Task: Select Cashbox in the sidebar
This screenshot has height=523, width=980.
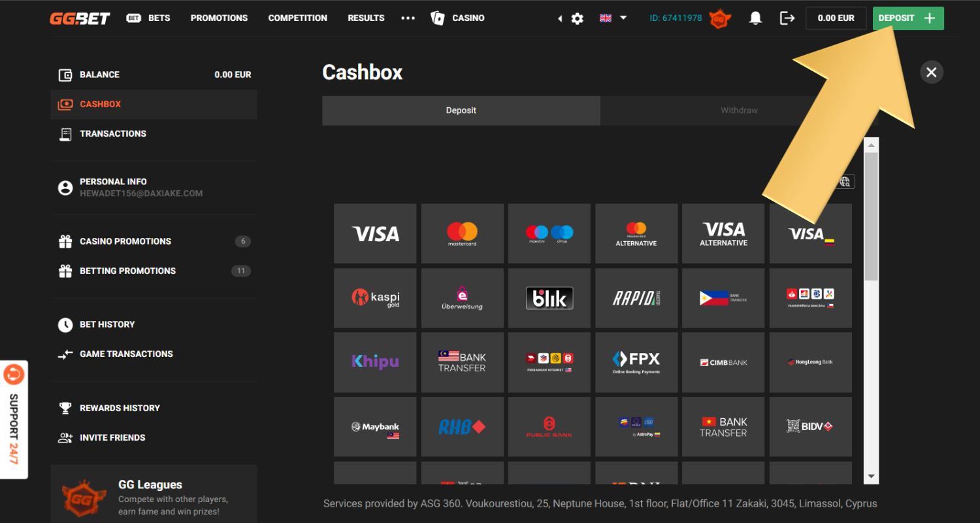Action: pyautogui.click(x=154, y=104)
